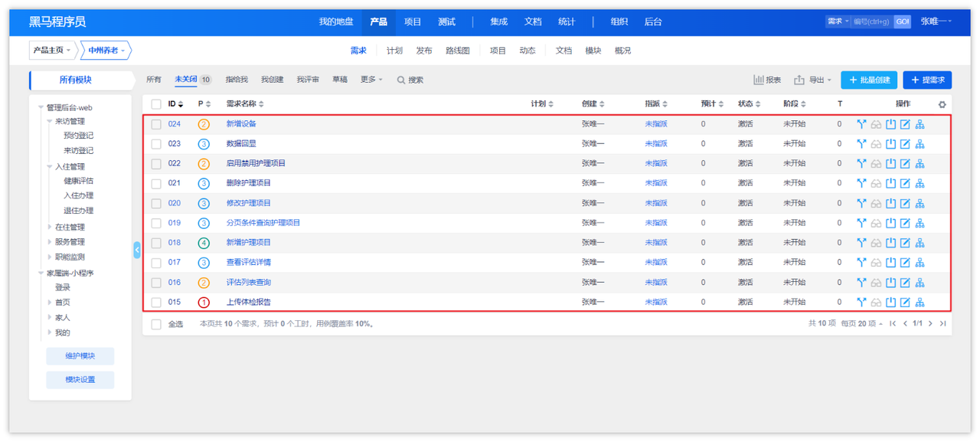Open table column settings gear

click(x=942, y=104)
